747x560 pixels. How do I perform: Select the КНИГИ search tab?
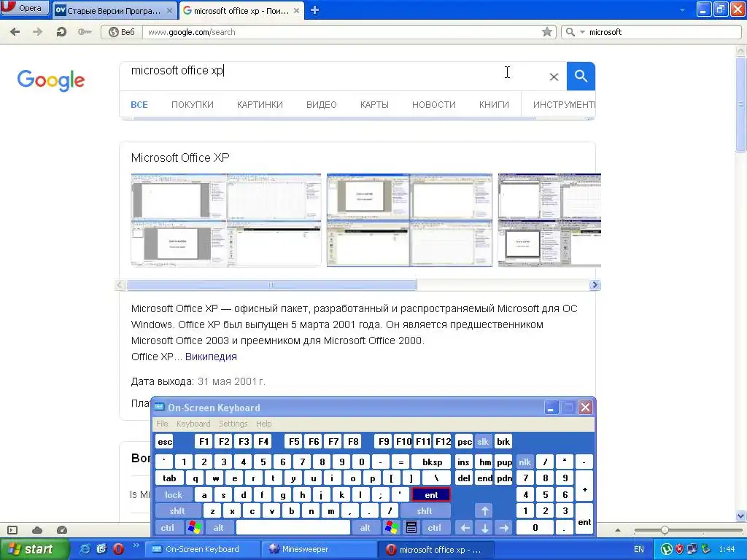tap(494, 105)
